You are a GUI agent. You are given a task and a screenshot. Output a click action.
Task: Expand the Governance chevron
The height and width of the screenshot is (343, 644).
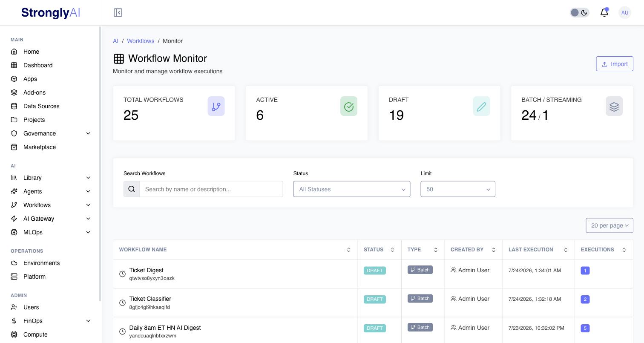(x=88, y=133)
